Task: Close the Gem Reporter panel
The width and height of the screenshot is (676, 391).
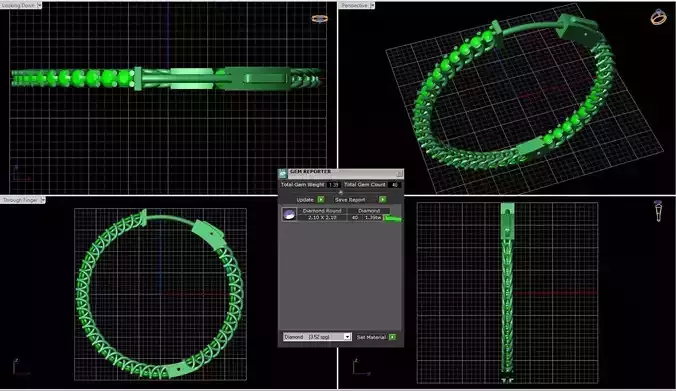Action: (399, 173)
